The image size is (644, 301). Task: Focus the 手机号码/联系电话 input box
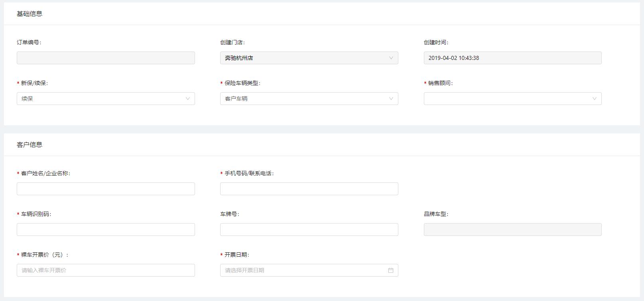pyautogui.click(x=309, y=189)
